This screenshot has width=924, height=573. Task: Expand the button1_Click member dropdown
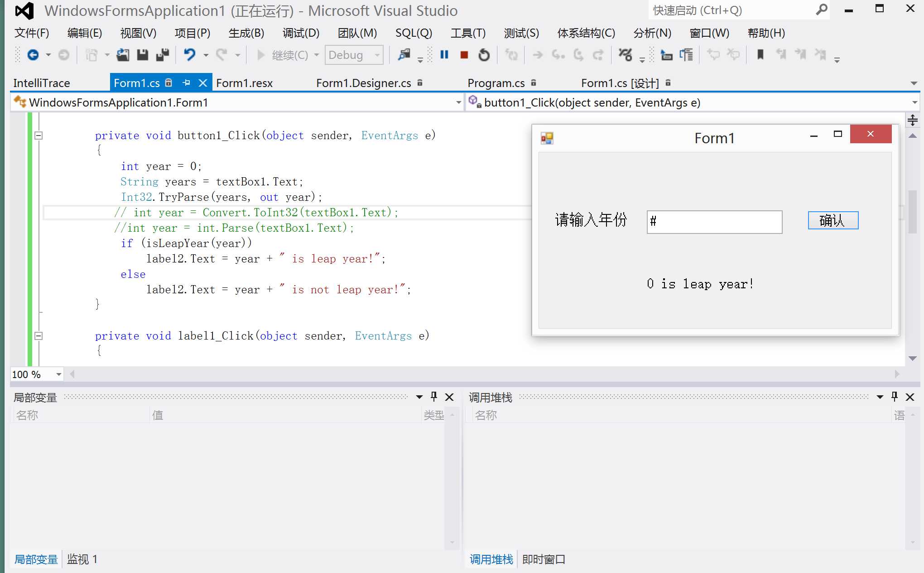click(914, 102)
